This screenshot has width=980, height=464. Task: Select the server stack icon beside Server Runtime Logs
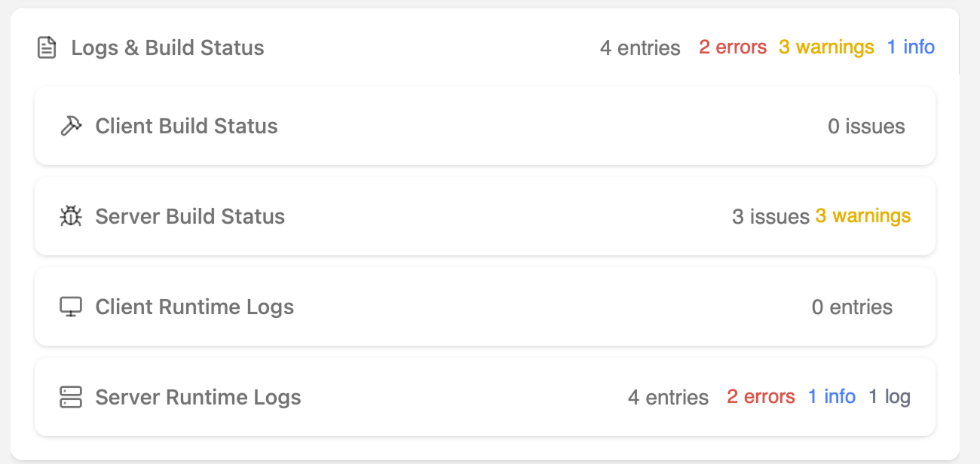70,397
